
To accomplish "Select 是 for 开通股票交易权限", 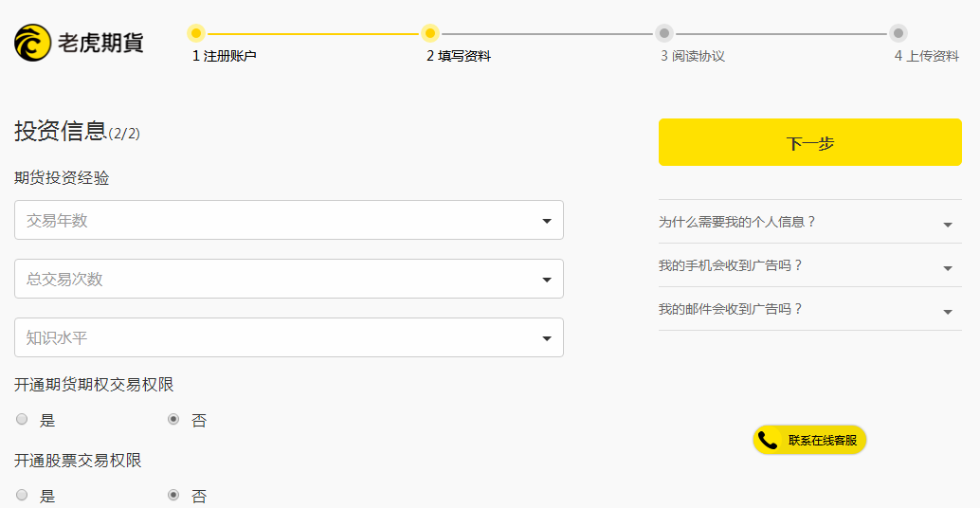I will (x=22, y=495).
